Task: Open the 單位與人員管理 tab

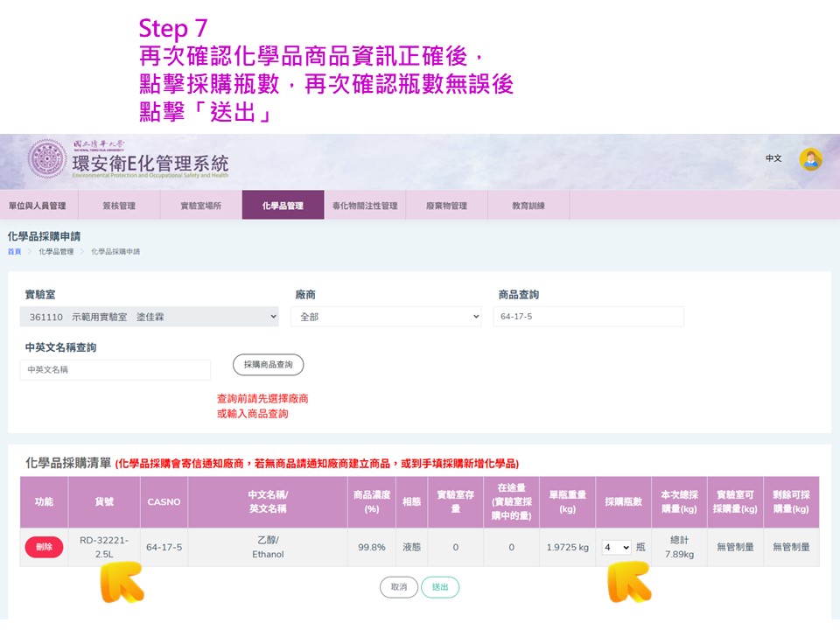Action: click(38, 205)
